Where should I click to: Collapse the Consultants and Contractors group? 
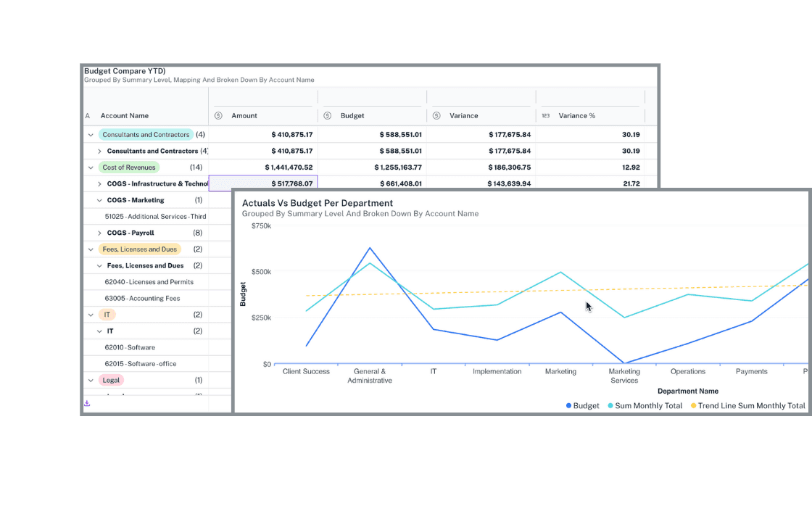point(90,134)
